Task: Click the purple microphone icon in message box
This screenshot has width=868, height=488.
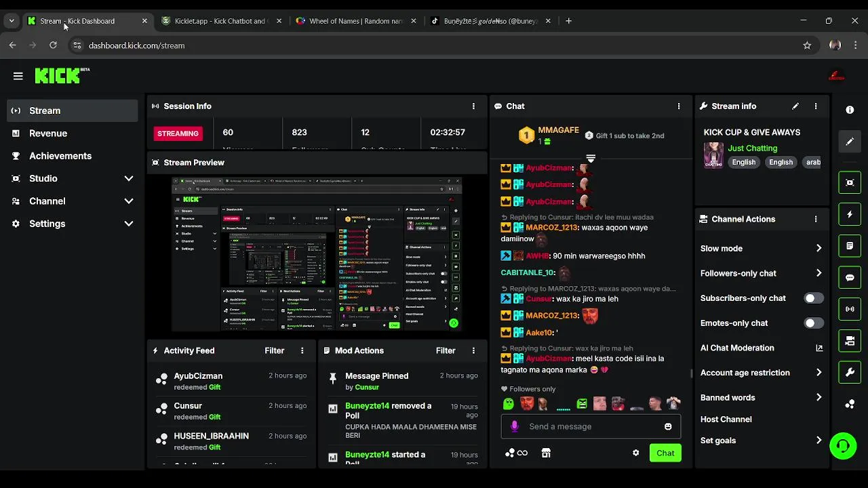Action: pyautogui.click(x=515, y=426)
